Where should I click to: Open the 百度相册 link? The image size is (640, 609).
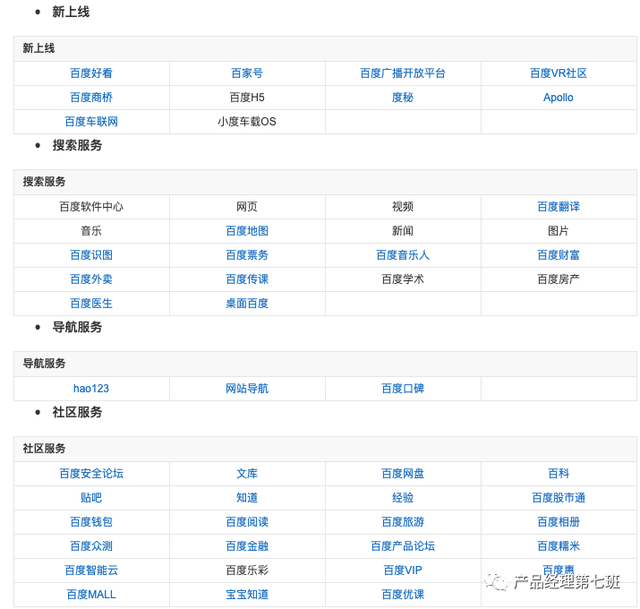[x=558, y=522]
